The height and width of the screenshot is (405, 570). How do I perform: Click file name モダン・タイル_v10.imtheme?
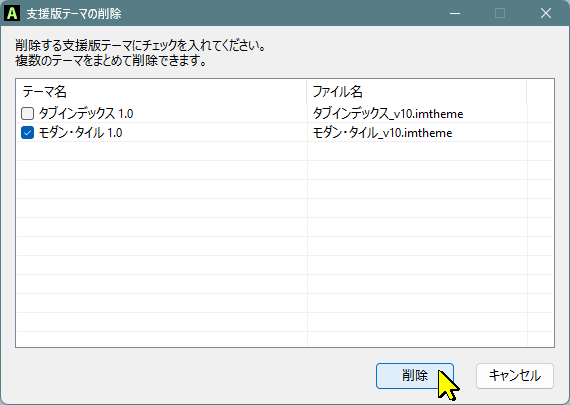(x=382, y=133)
